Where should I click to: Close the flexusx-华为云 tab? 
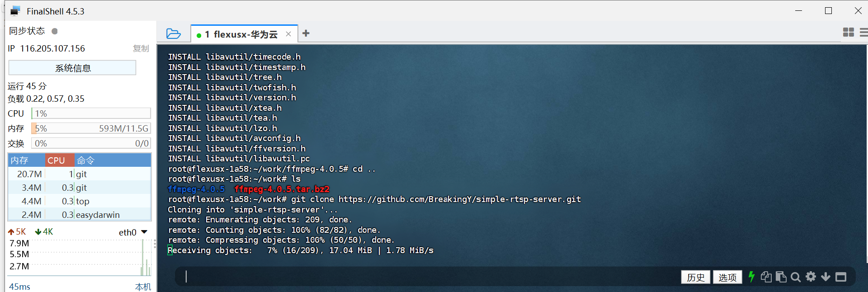[288, 34]
